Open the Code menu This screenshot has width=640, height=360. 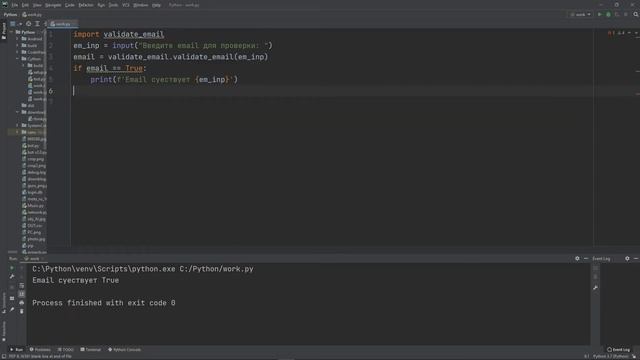[x=70, y=5]
